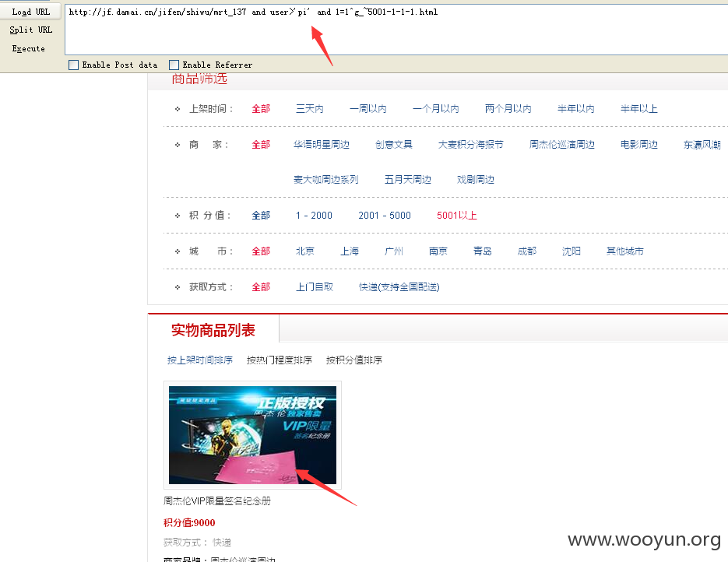The width and height of the screenshot is (728, 562).
Task: Select 全部 for 获取方式 filter
Action: 261,286
